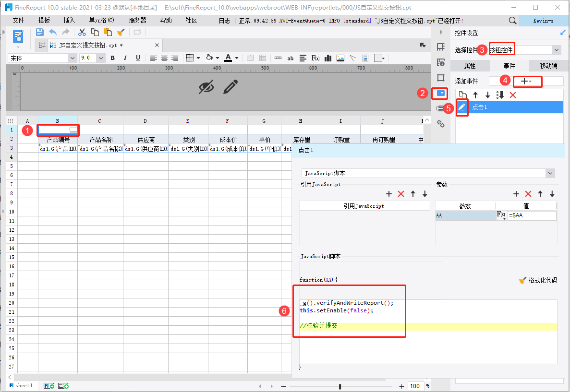Click the search magnifier icon
The width and height of the screenshot is (570, 392).
512,21
